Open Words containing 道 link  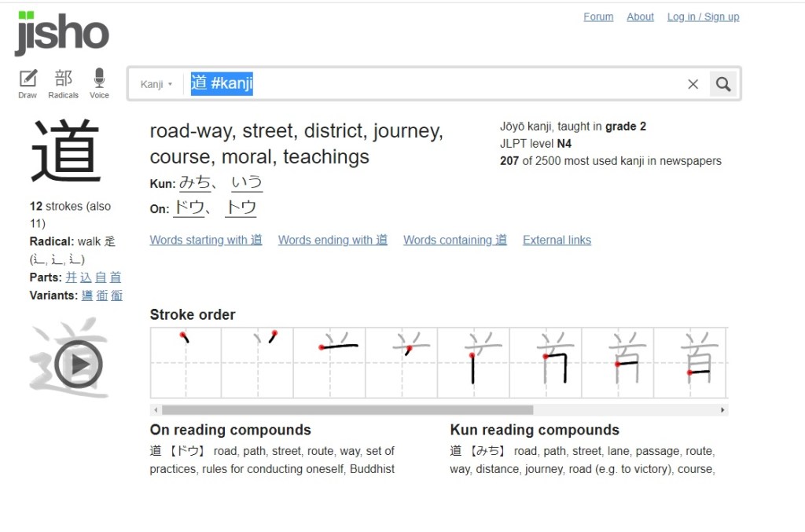(455, 240)
